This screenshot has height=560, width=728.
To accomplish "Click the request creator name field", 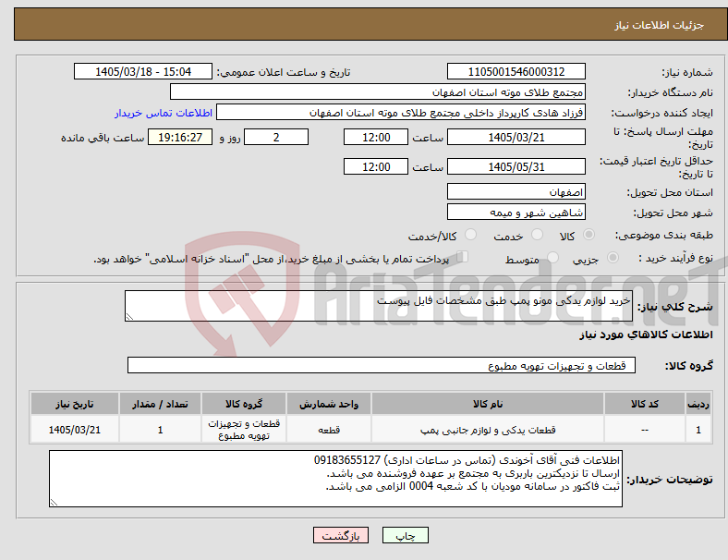I will tap(401, 113).
